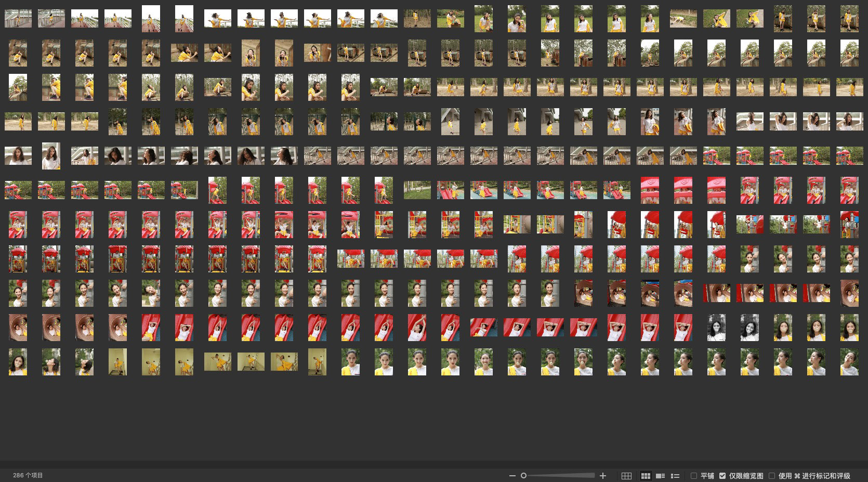Switch to details view with thumbnails
This screenshot has height=482, width=868.
pos(661,476)
